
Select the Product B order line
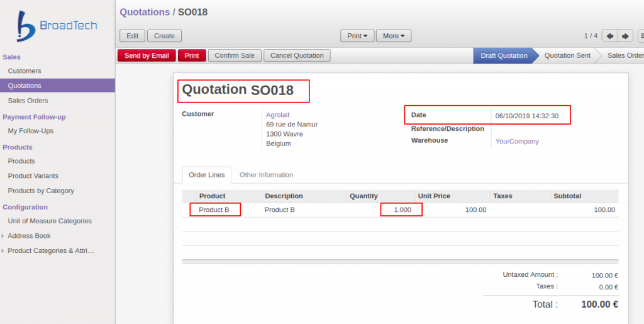(x=214, y=209)
